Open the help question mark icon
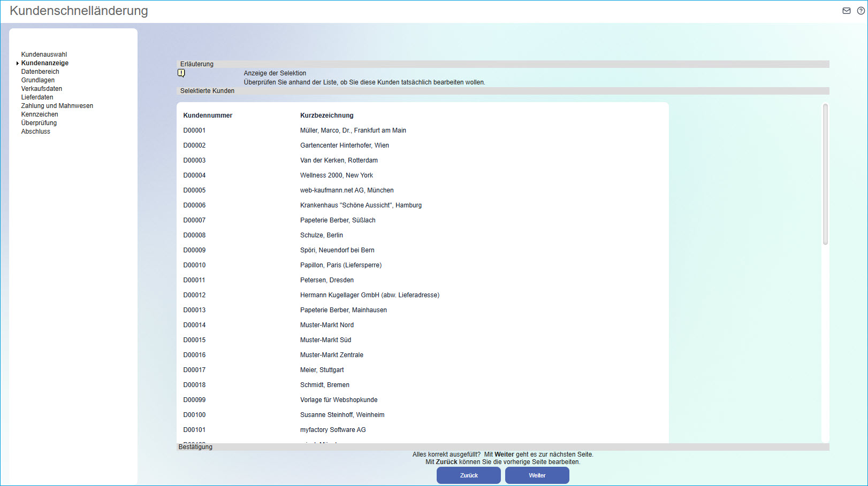 [x=861, y=11]
